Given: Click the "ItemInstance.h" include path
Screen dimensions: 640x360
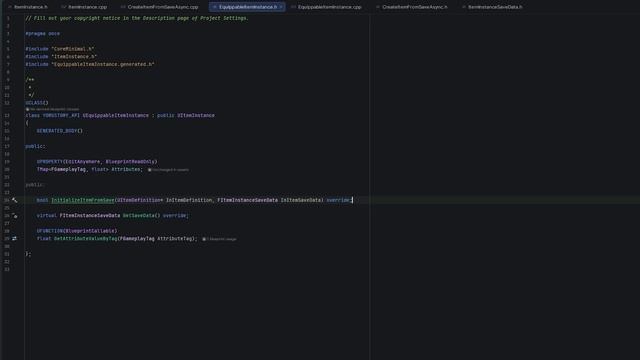Looking at the screenshot, I should (74, 57).
